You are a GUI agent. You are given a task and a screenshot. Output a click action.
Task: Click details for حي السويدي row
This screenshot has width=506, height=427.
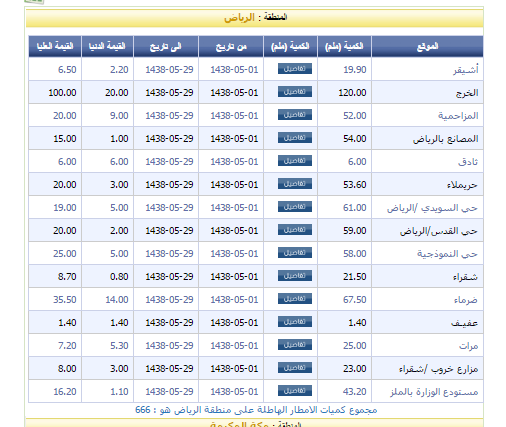(295, 207)
